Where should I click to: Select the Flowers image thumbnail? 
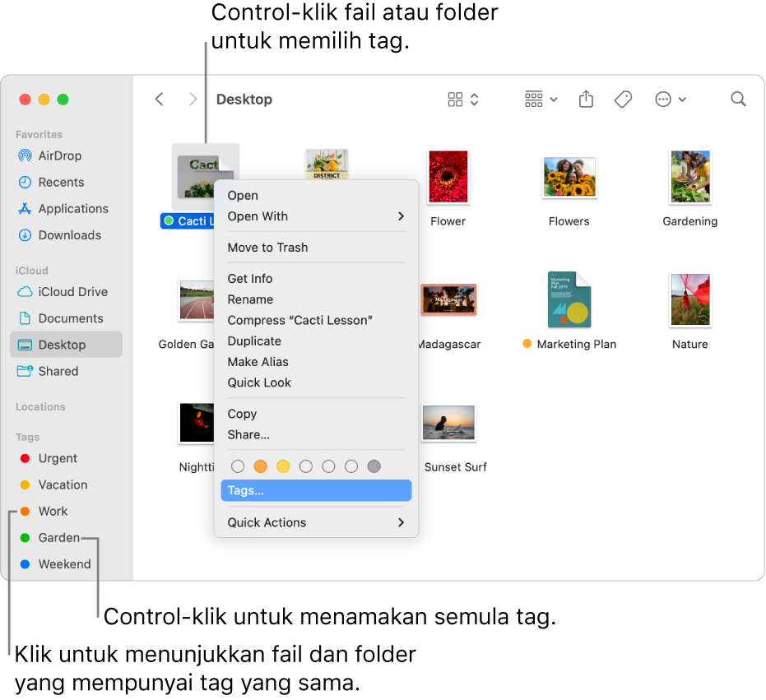[x=569, y=178]
